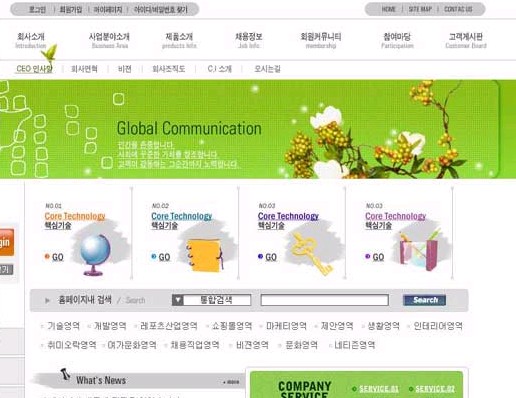The height and width of the screenshot is (398, 516).
Task: Open the 제품소개 products Info menu
Action: coord(179,40)
